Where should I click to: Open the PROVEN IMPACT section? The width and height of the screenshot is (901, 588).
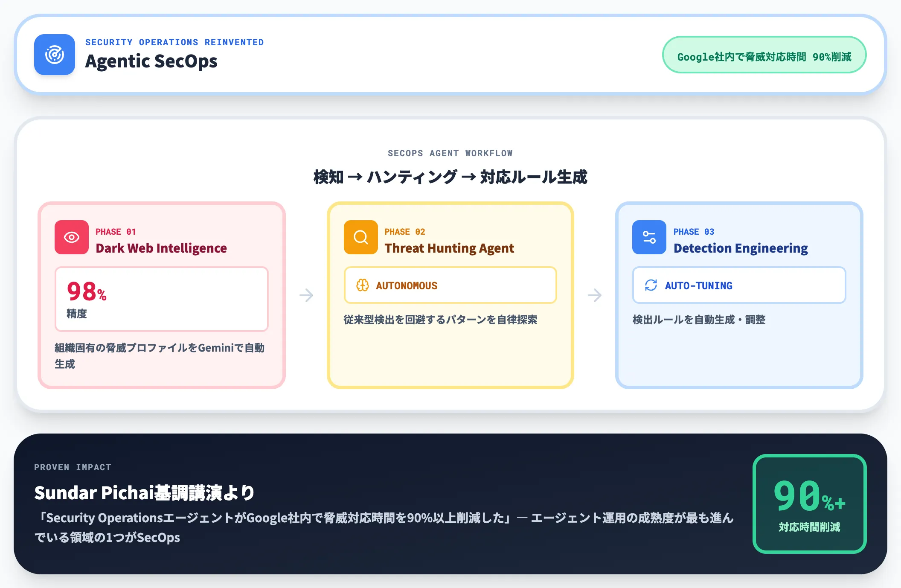(73, 467)
